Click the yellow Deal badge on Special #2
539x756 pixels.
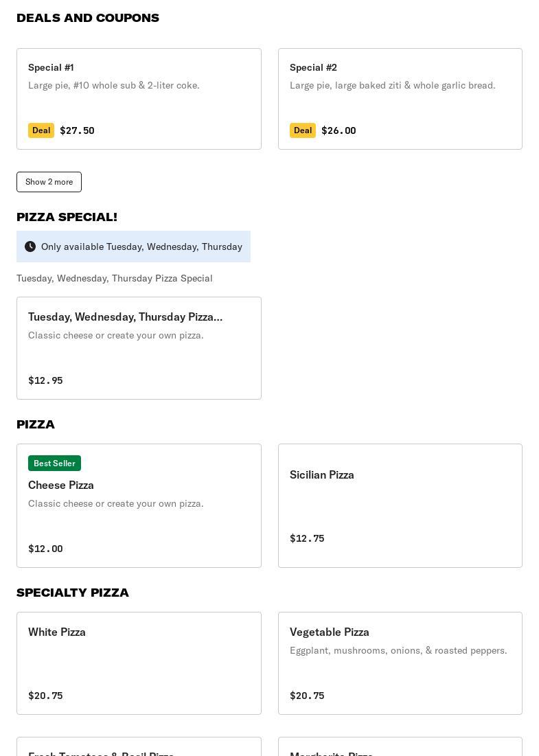click(303, 130)
